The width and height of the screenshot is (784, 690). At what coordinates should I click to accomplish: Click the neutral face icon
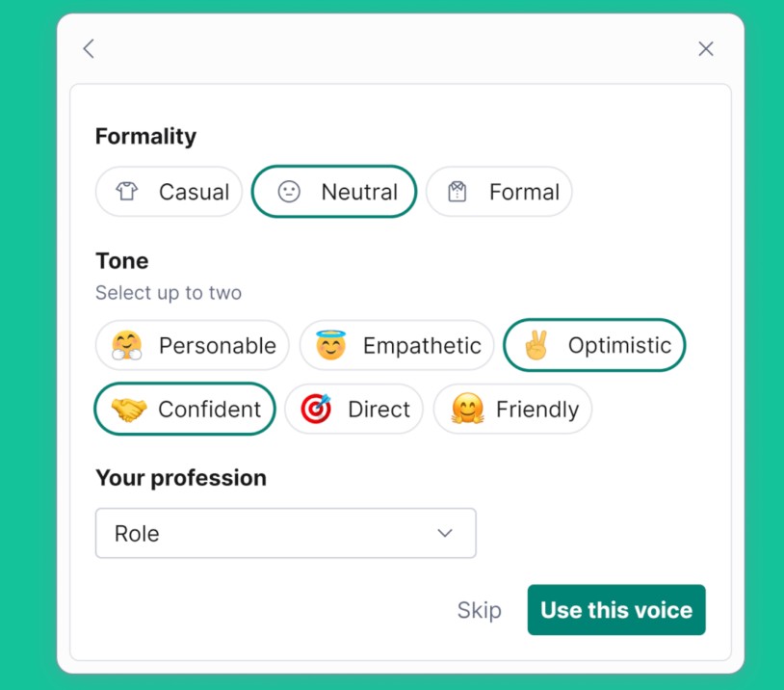point(289,192)
